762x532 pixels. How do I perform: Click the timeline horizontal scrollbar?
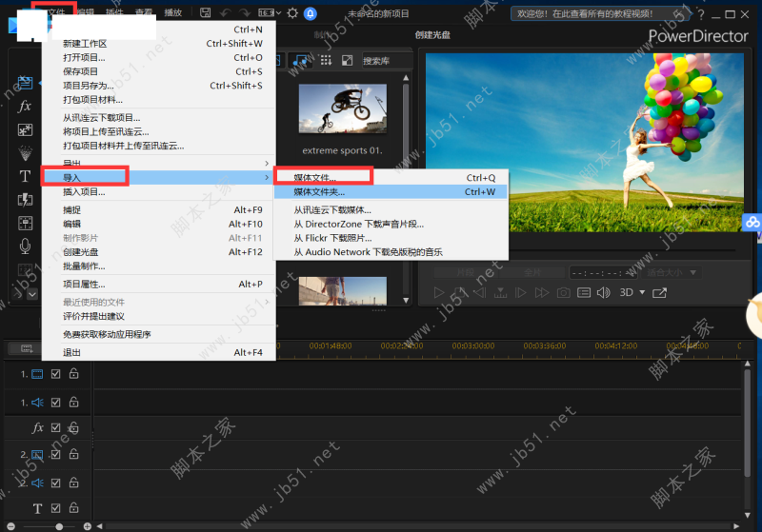pyautogui.click(x=418, y=526)
